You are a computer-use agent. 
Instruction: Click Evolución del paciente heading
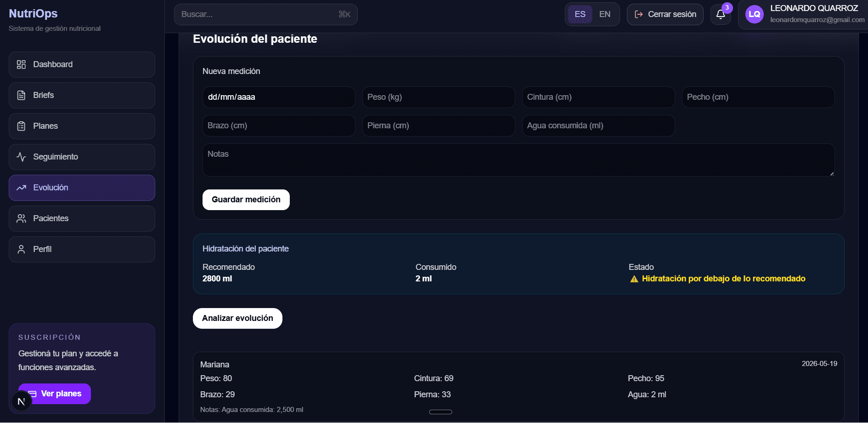tap(255, 39)
